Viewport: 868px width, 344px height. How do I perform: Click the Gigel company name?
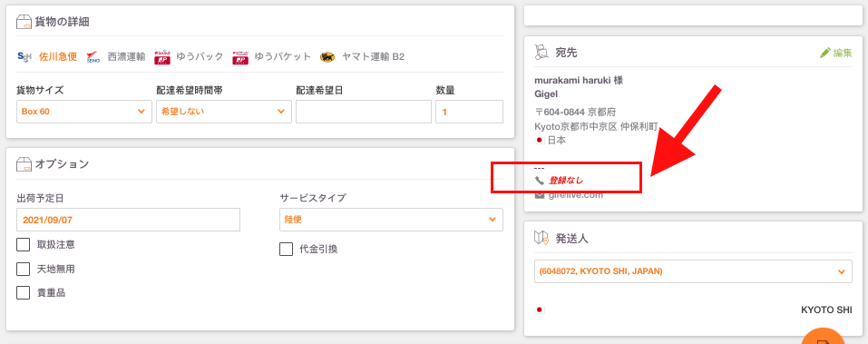[x=546, y=93]
